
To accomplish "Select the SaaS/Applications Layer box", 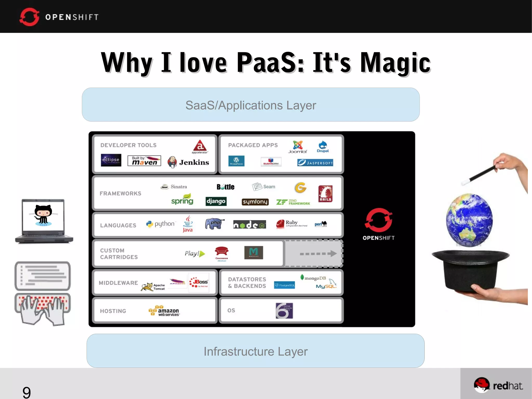I will [x=251, y=105].
